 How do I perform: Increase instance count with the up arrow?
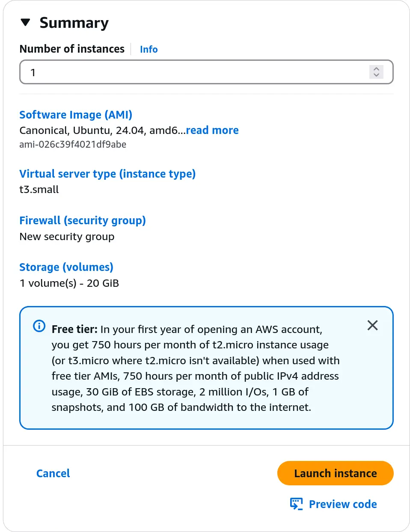pos(376,68)
